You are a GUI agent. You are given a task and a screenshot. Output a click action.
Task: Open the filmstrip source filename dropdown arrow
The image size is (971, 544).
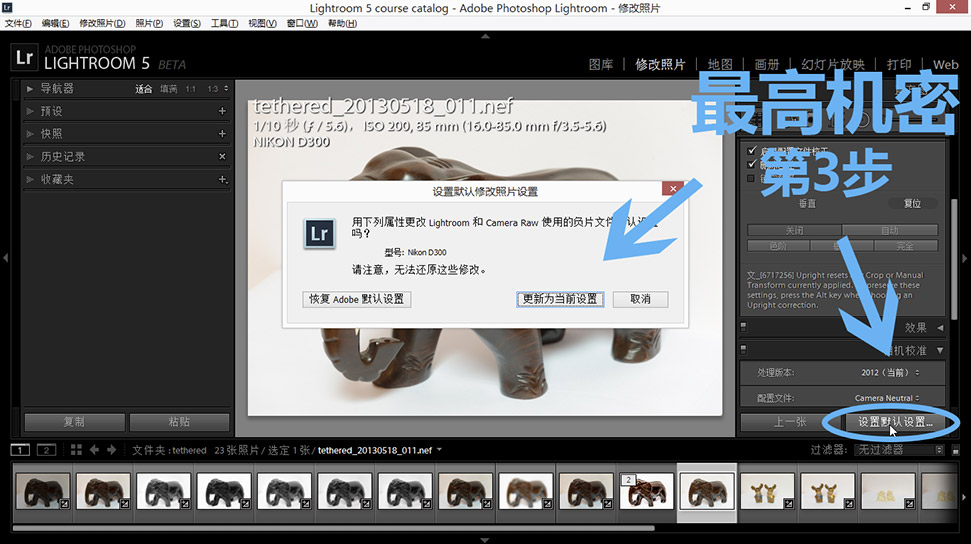coord(439,449)
